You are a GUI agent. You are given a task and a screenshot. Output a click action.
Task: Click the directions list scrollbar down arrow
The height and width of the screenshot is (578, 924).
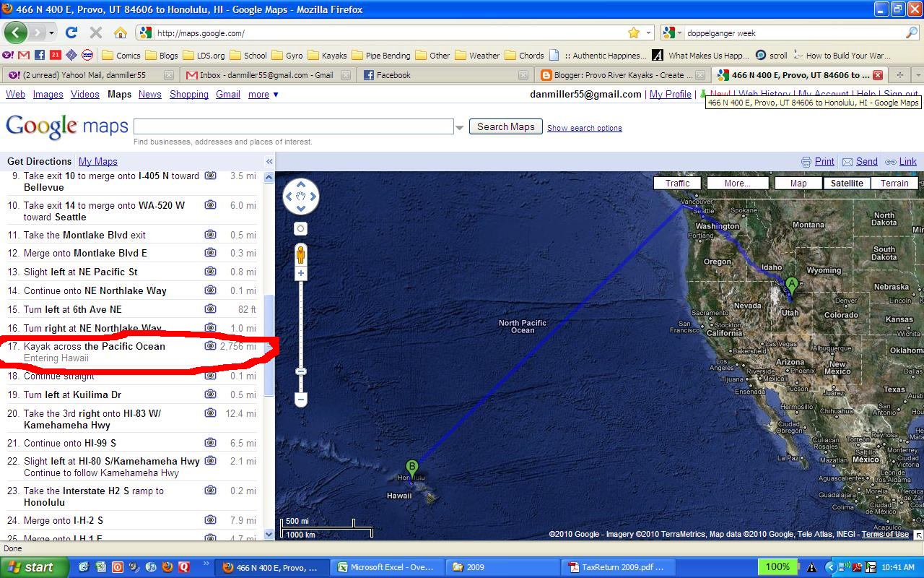(x=269, y=534)
